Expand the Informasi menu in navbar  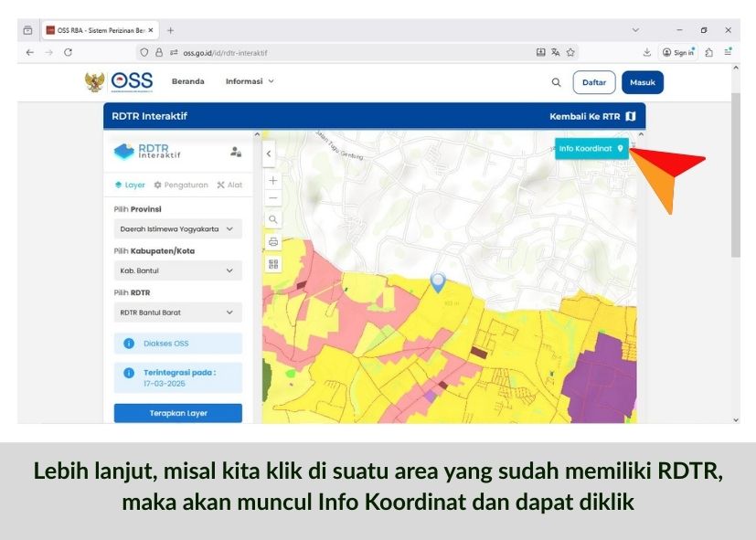(x=250, y=81)
